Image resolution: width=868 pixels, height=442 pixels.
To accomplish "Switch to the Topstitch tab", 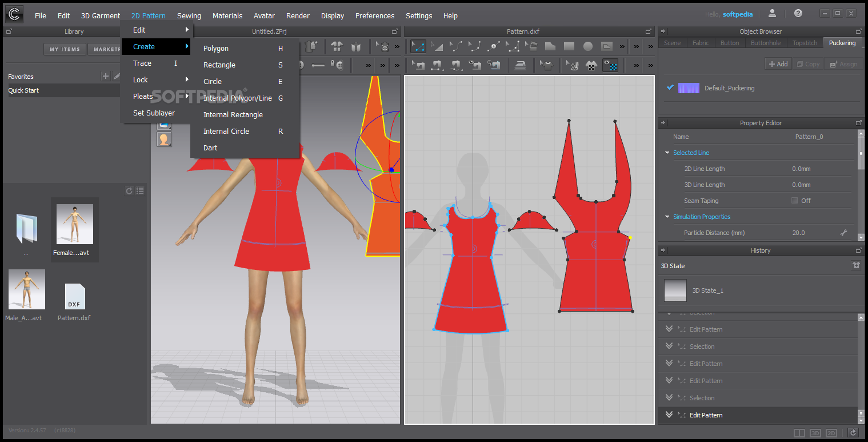I will [805, 43].
